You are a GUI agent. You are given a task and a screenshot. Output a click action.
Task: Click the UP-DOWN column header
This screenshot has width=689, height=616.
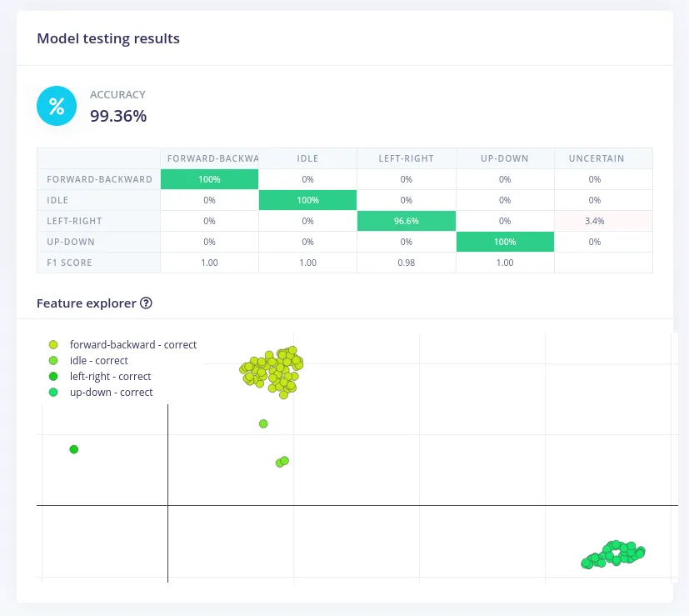point(504,158)
